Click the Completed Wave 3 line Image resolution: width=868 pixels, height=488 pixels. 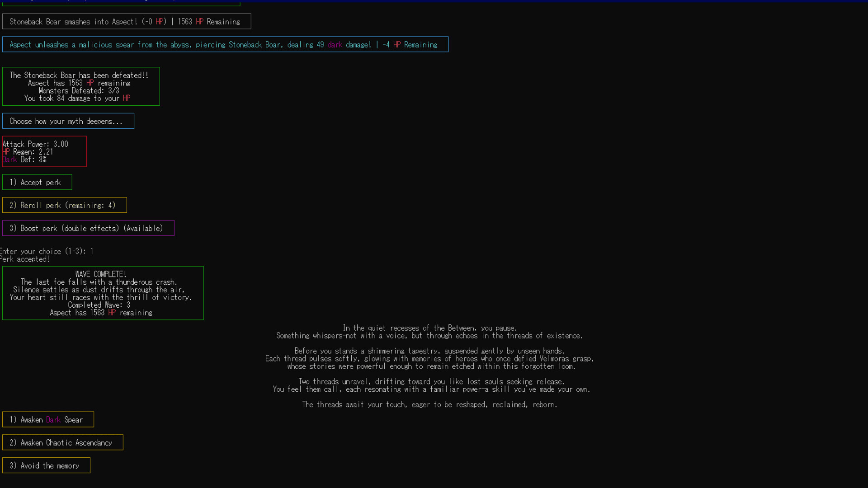pyautogui.click(x=99, y=305)
